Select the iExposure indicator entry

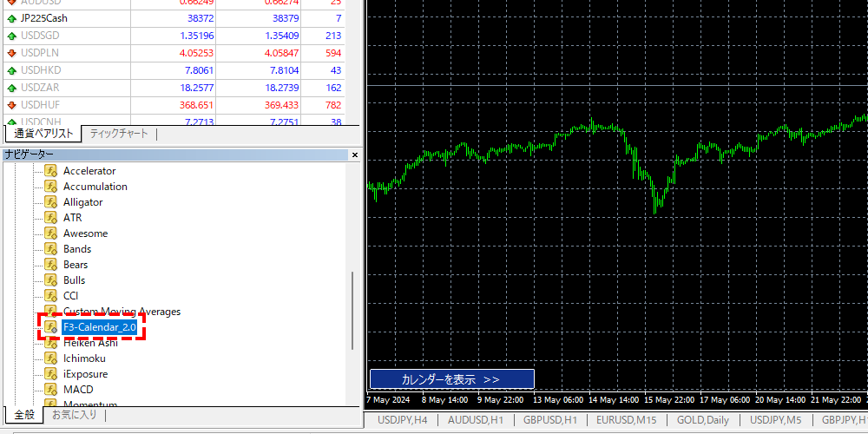pos(85,374)
